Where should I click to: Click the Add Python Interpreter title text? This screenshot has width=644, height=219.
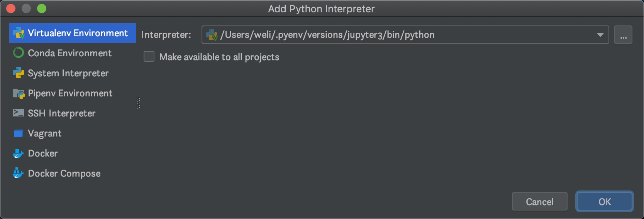pyautogui.click(x=322, y=9)
